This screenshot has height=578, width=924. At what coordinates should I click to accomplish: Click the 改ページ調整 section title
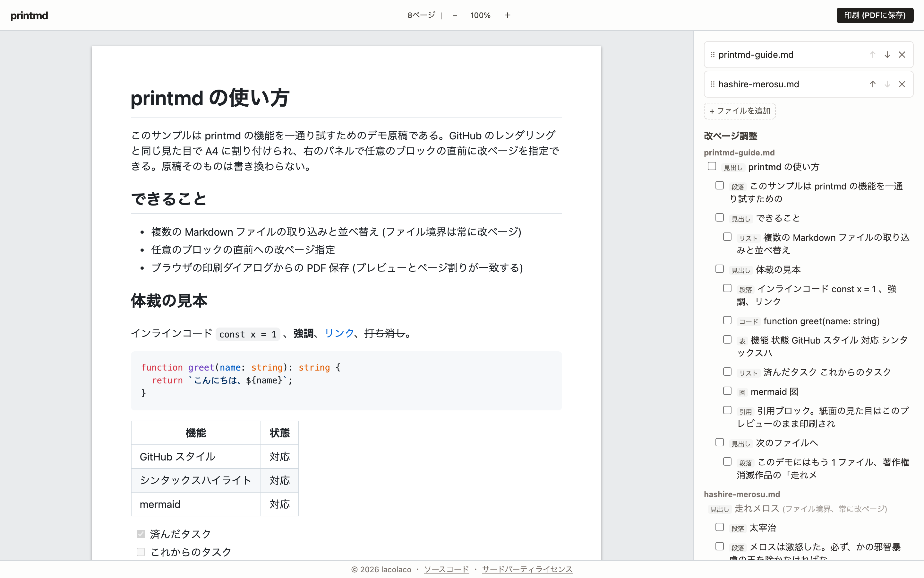click(x=731, y=136)
